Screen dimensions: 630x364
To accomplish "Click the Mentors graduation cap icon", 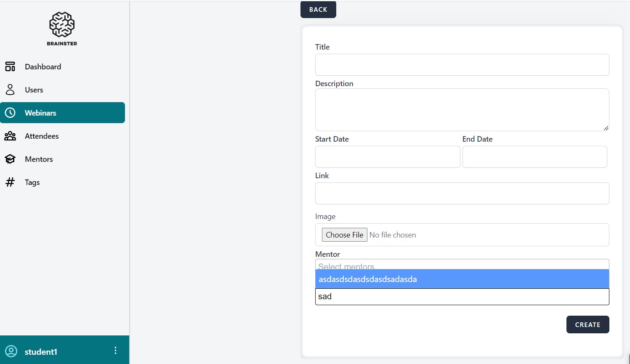I will [10, 159].
